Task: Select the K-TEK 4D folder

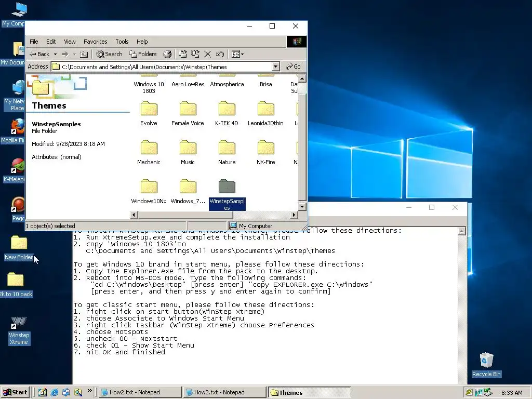Action: [227, 114]
